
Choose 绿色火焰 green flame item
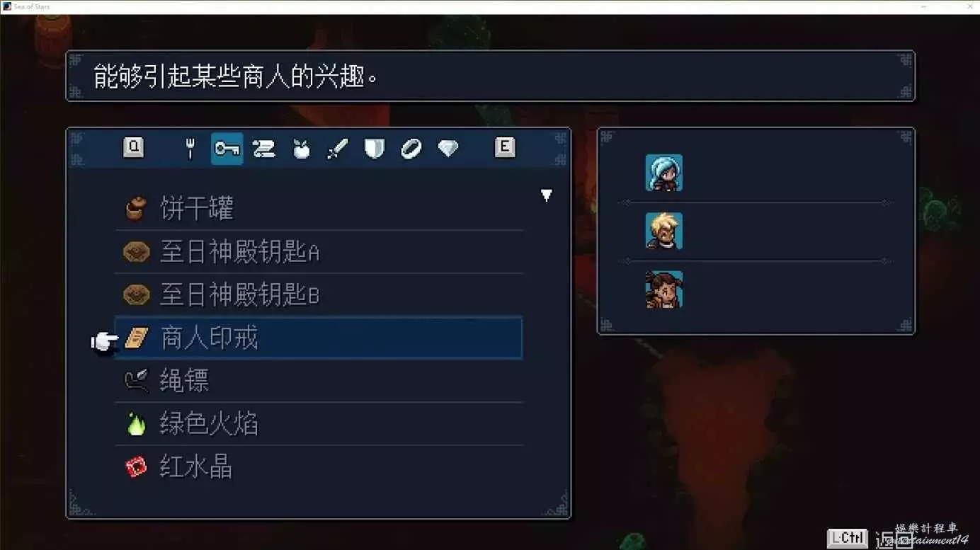[x=319, y=424]
